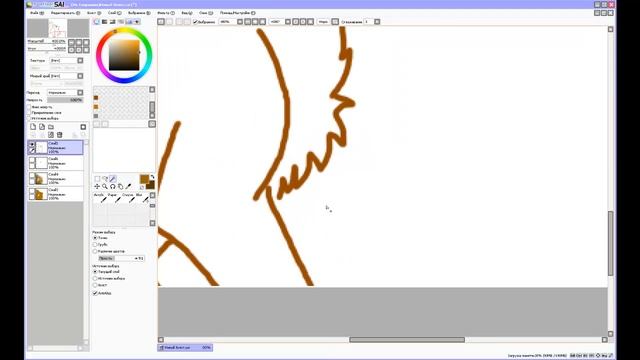
Task: Toggle visibility of the third layer
Action: click(x=32, y=175)
